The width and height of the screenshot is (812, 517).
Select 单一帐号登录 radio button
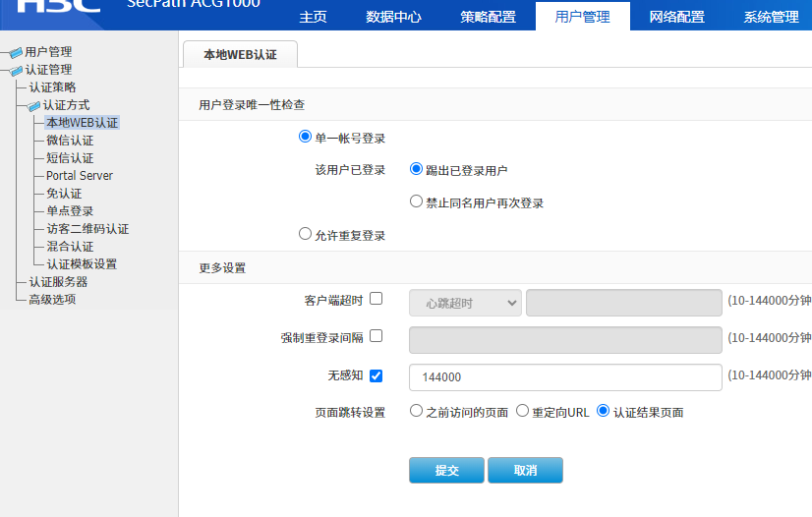point(305,138)
